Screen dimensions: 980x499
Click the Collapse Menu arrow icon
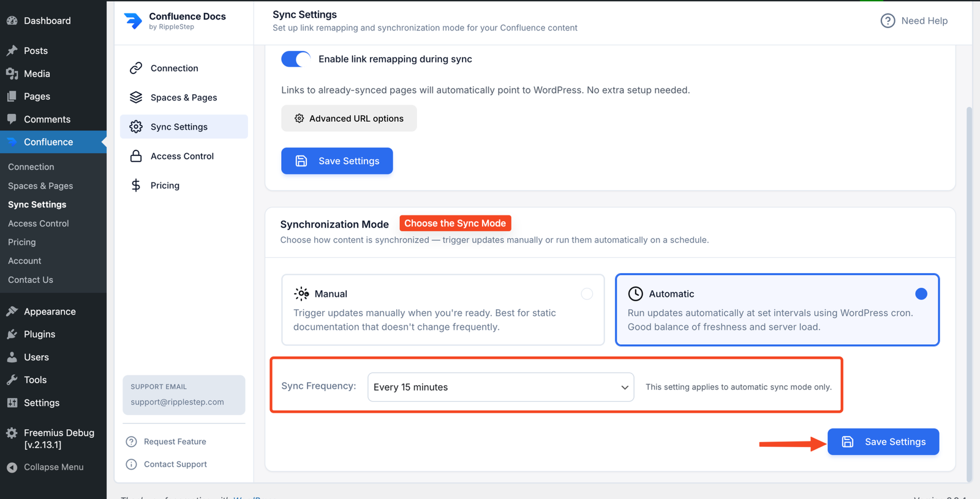[x=12, y=467]
